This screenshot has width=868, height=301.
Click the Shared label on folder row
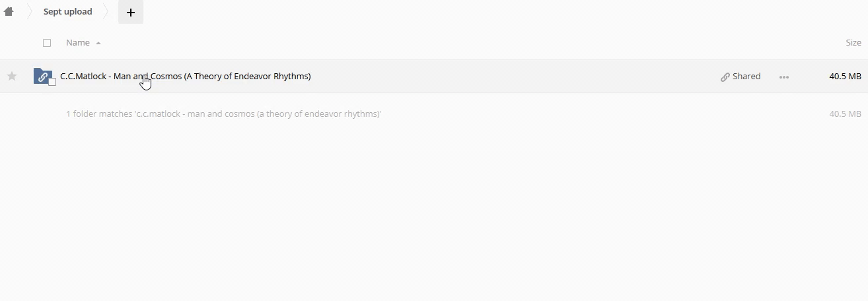[x=746, y=77]
